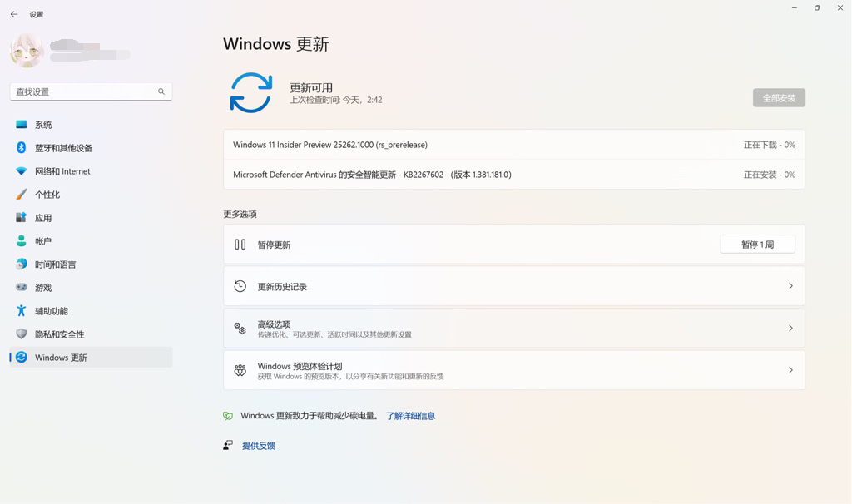The image size is (852, 504).
Task: Click 正在下载 - 0% status text
Action: (x=770, y=145)
